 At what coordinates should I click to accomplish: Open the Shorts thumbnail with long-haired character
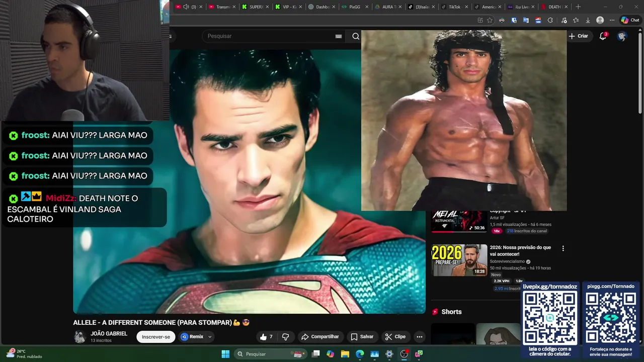[x=498, y=334]
